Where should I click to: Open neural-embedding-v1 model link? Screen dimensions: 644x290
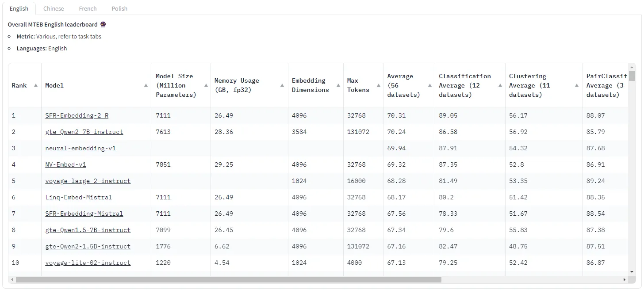click(80, 148)
